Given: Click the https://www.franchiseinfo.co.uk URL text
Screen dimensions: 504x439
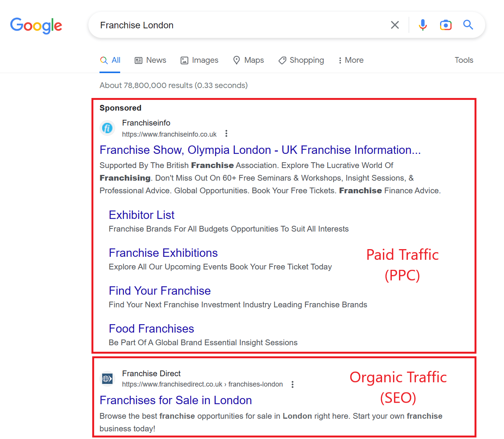Looking at the screenshot, I should tap(169, 134).
